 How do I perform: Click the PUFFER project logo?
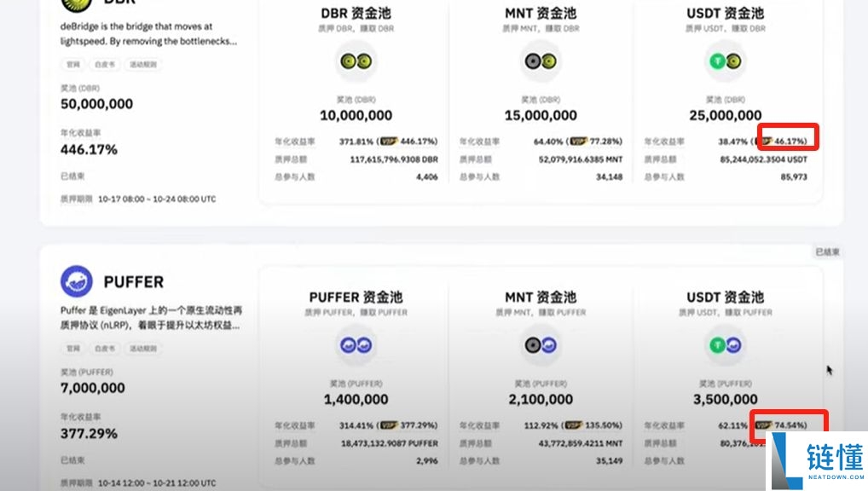pyautogui.click(x=77, y=281)
